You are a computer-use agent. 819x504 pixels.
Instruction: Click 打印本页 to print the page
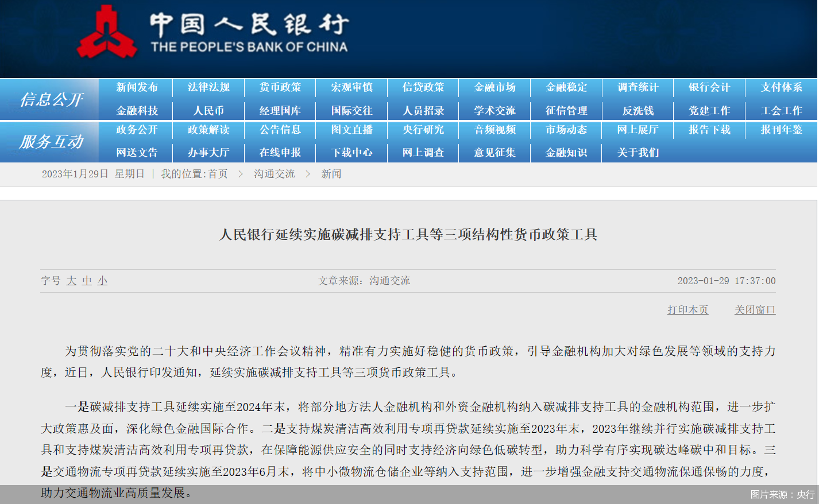(687, 309)
